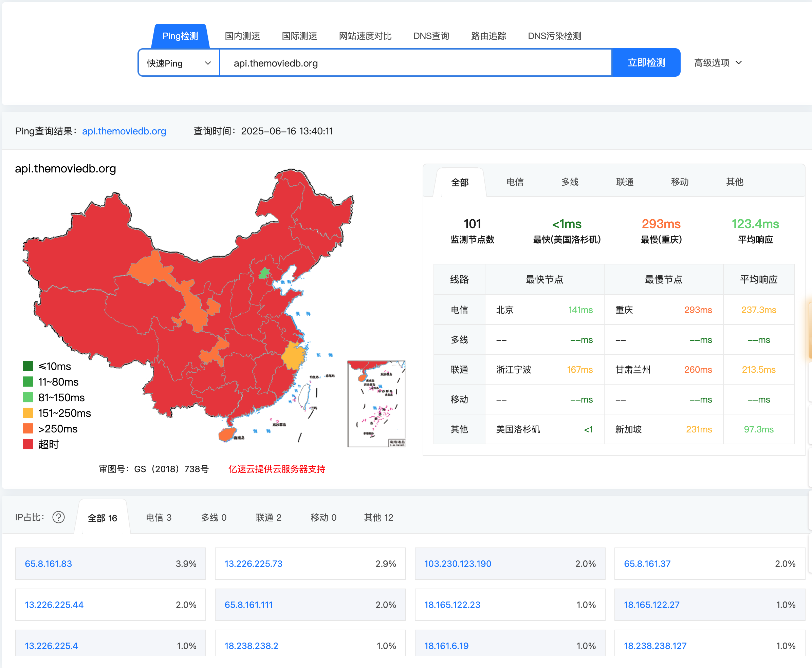The width and height of the screenshot is (812, 668).
Task: Click the 超时 red legend swatch
Action: (28, 444)
